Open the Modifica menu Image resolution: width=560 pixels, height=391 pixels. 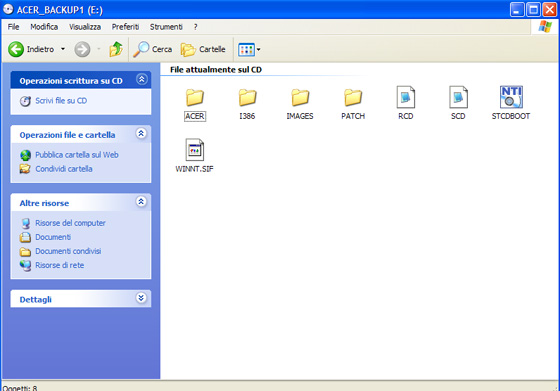click(44, 27)
